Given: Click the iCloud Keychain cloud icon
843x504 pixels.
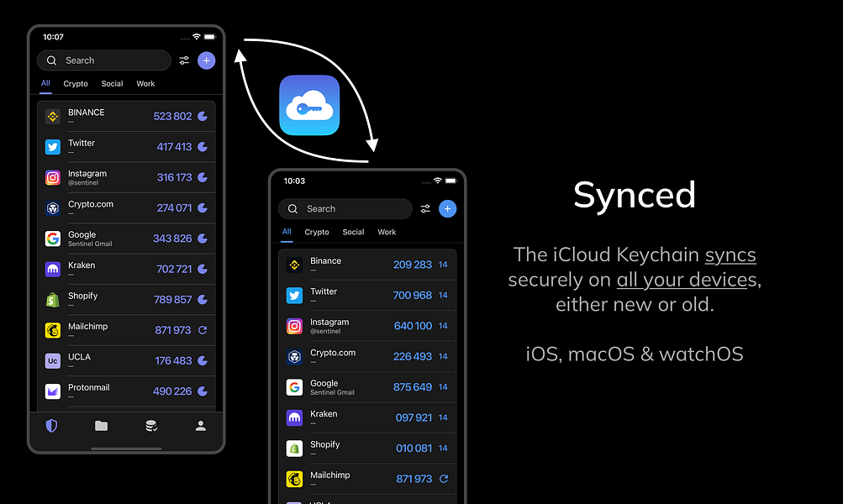Looking at the screenshot, I should coord(309,106).
